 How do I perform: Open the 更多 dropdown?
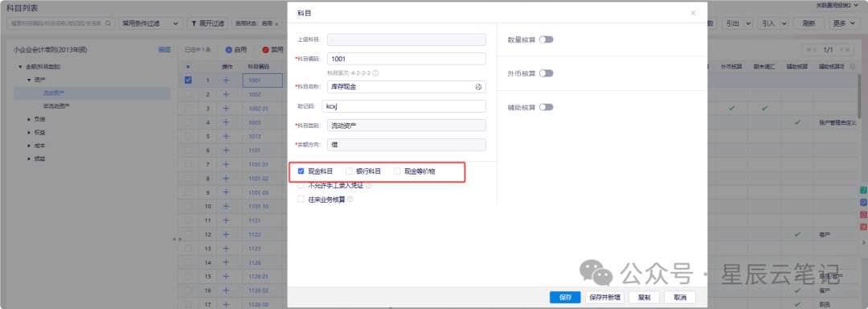pyautogui.click(x=845, y=23)
